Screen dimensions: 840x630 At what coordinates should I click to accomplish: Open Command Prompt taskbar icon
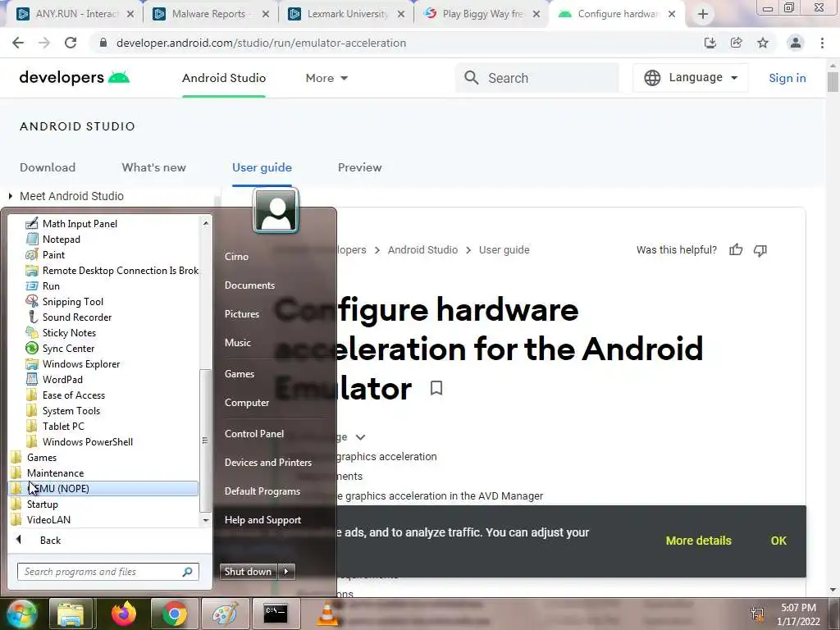pyautogui.click(x=276, y=614)
